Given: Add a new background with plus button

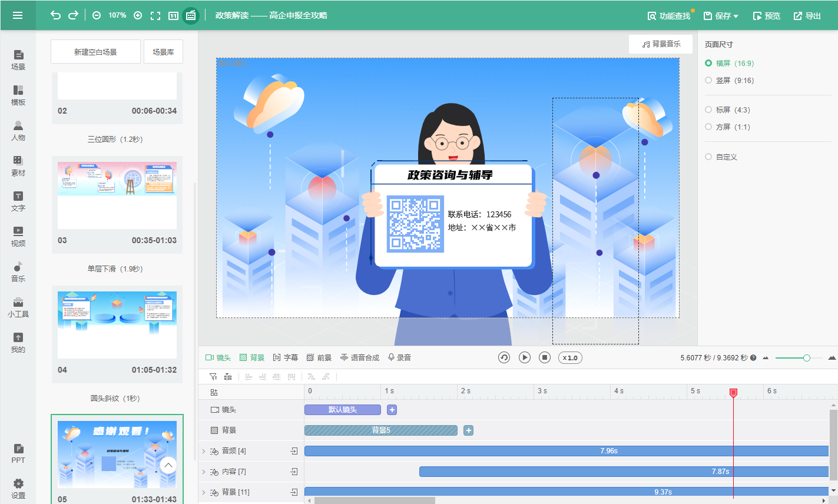Looking at the screenshot, I should [x=469, y=430].
